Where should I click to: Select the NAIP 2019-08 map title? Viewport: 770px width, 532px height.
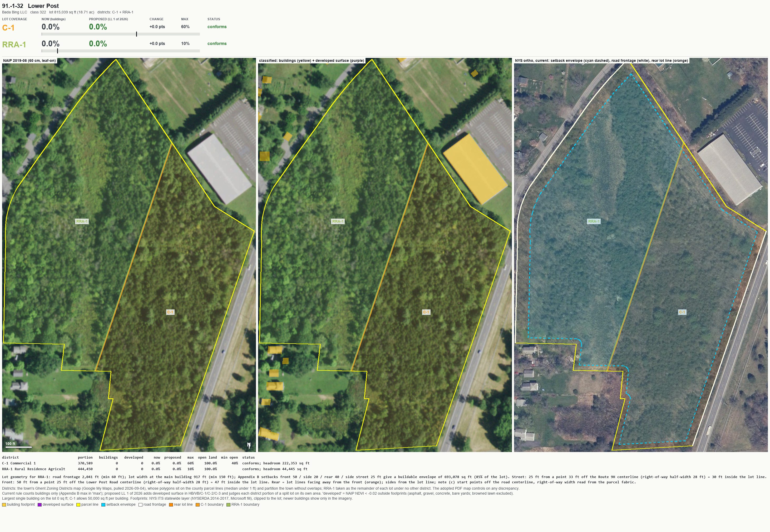[x=29, y=61]
